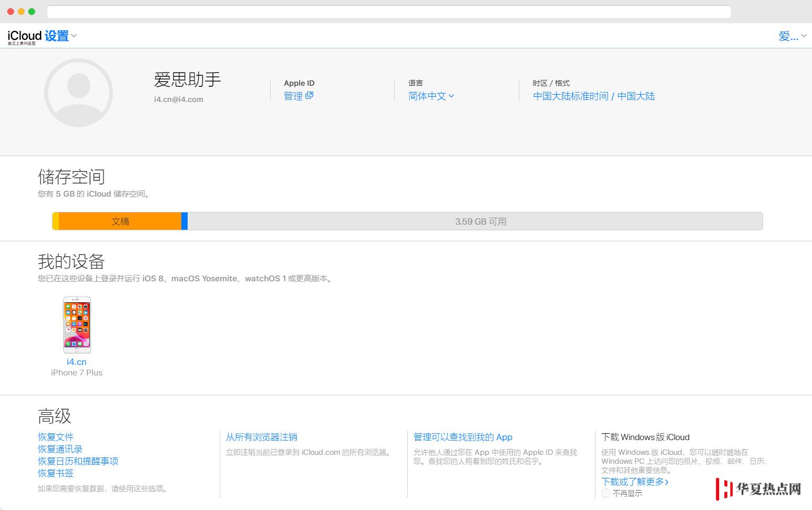Click the yellow storage segment in the bar
Screen dimensions: 812x510
56,221
